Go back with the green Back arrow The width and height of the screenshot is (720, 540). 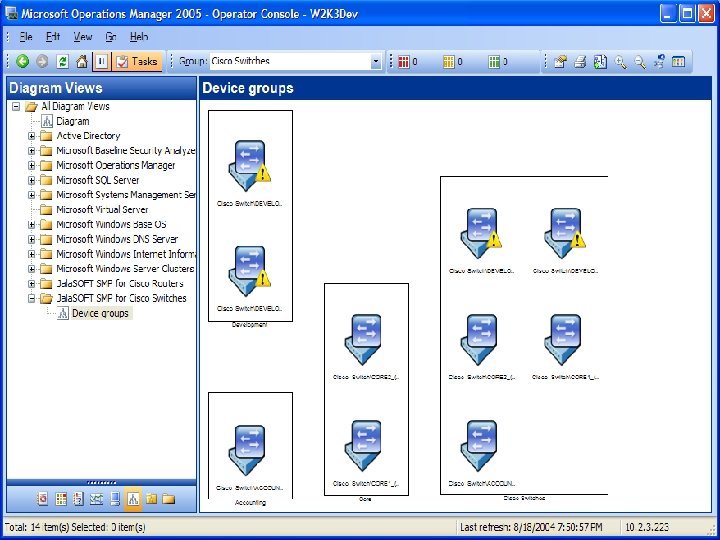pyautogui.click(x=22, y=62)
